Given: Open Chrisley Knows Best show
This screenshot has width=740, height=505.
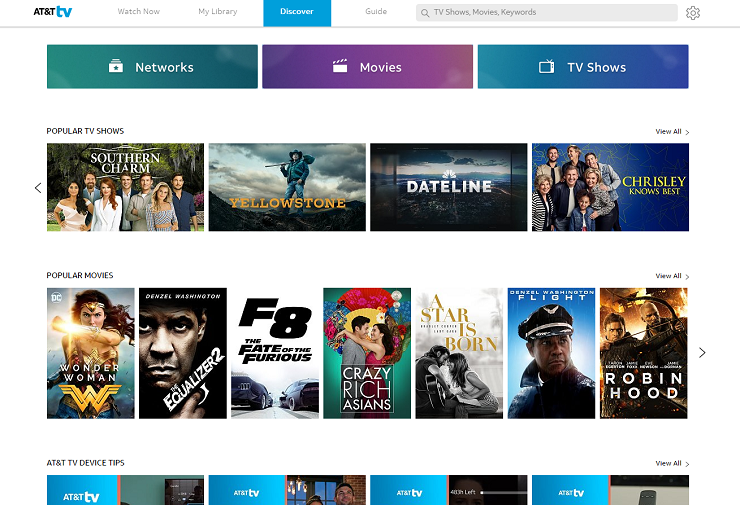Looking at the screenshot, I should [610, 187].
